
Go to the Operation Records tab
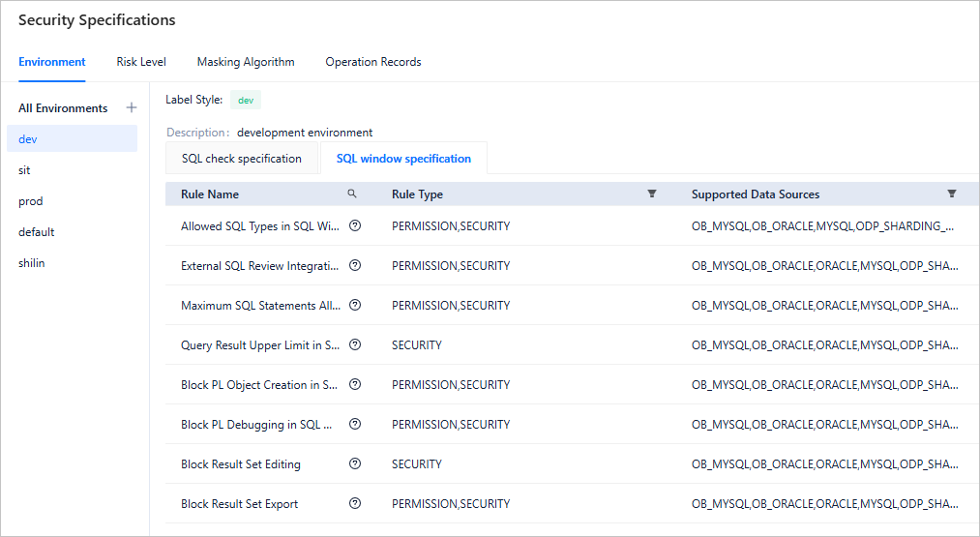[x=372, y=62]
